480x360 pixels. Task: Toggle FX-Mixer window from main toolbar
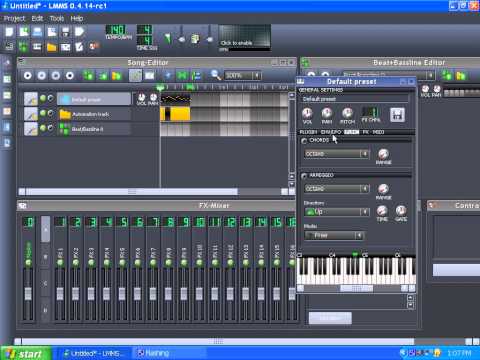pyautogui.click(x=65, y=47)
